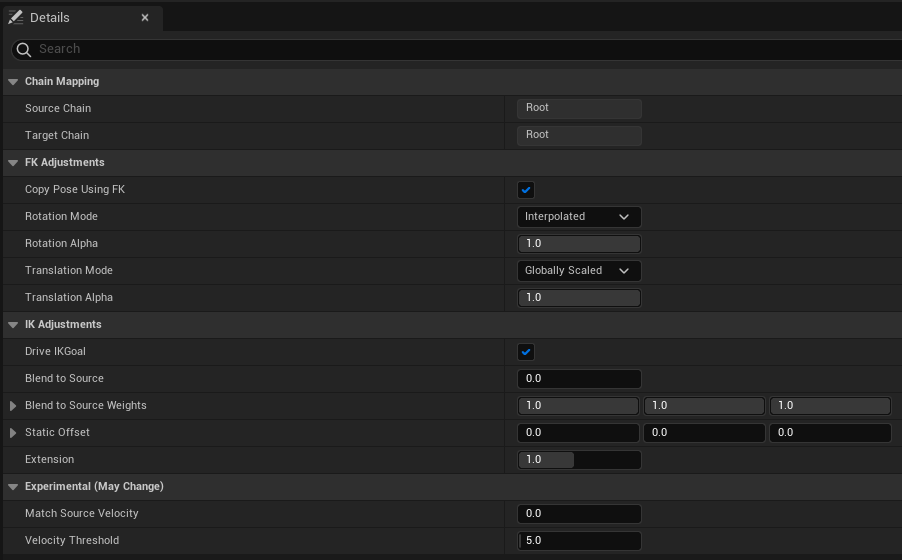The image size is (902, 560).
Task: Open the Translation Mode dropdown
Action: [x=579, y=271]
